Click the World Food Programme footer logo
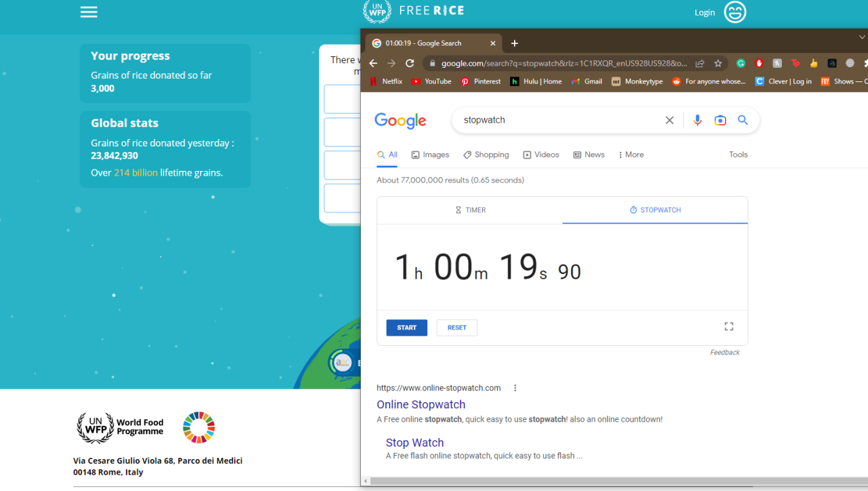 [120, 428]
